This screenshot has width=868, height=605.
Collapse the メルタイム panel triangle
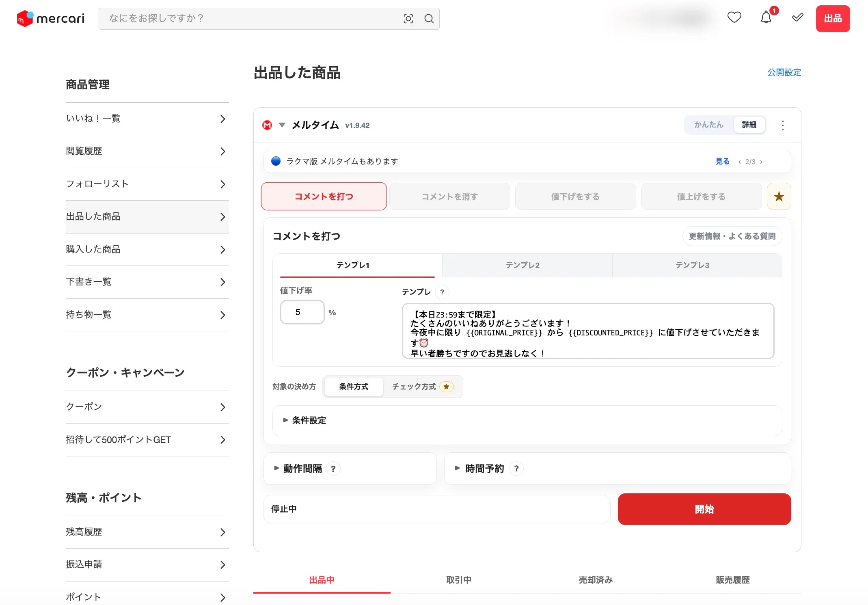point(282,125)
